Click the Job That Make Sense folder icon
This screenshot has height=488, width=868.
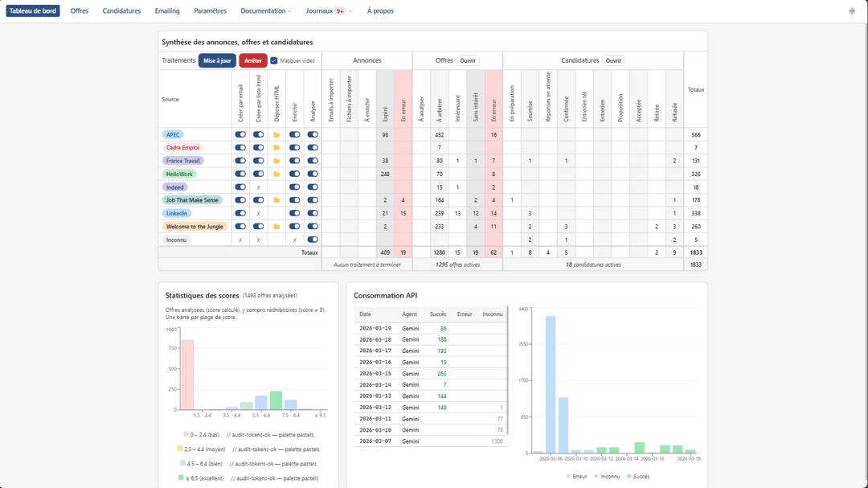(276, 200)
